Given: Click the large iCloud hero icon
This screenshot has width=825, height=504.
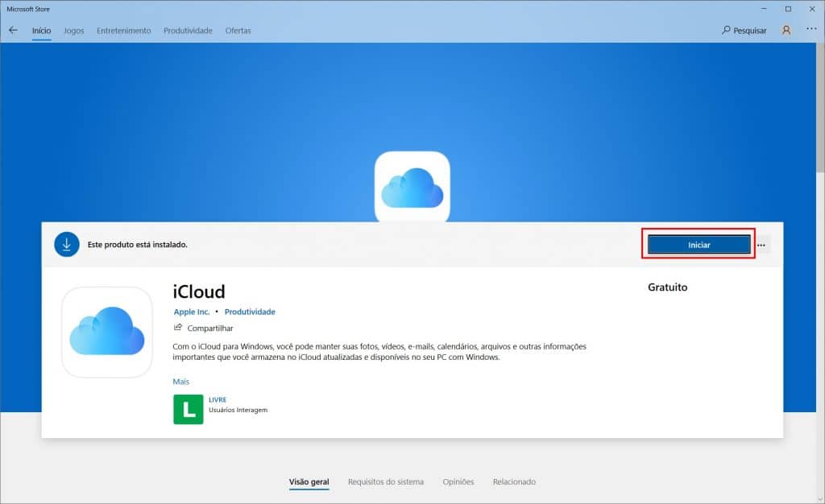Looking at the screenshot, I should tap(412, 187).
